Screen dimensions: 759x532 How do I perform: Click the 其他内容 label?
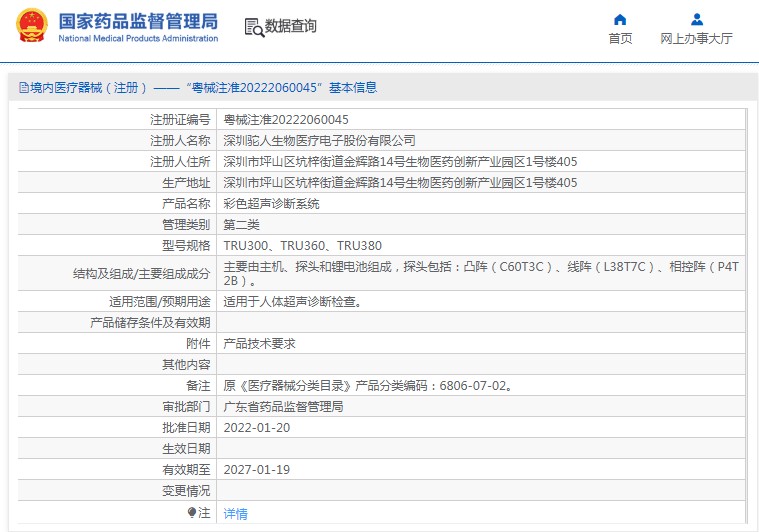[186, 365]
